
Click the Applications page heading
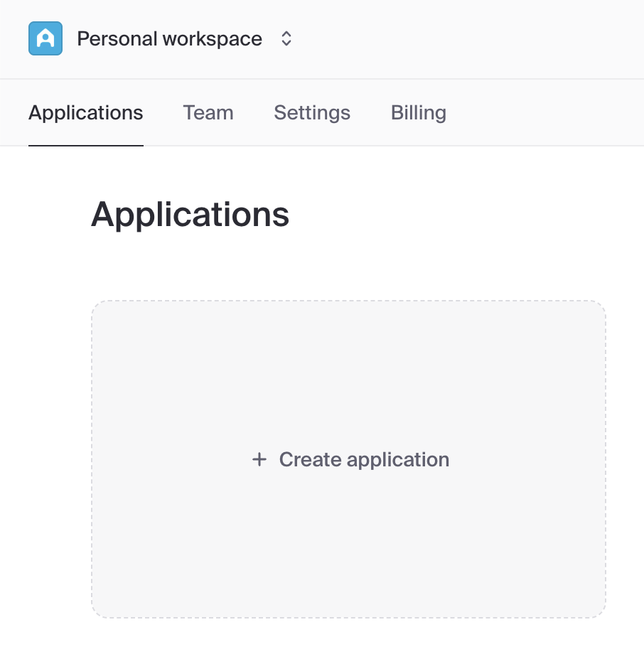tap(190, 214)
